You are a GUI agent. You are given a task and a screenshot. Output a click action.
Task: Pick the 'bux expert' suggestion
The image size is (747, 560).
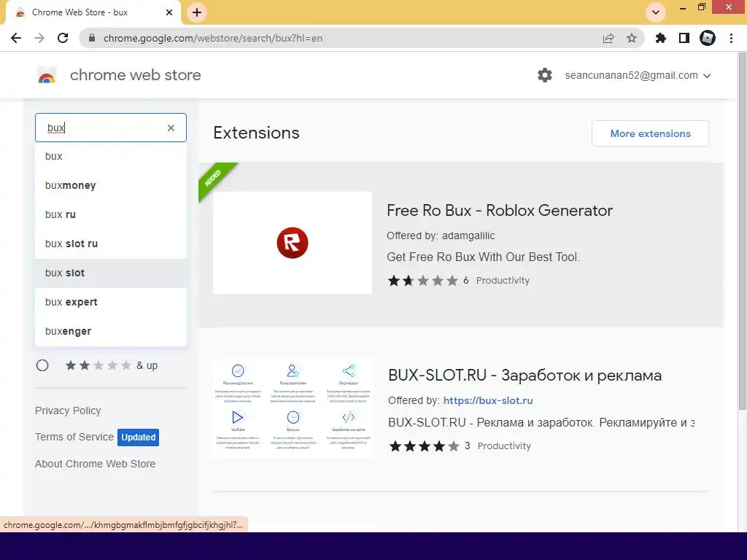[111, 302]
